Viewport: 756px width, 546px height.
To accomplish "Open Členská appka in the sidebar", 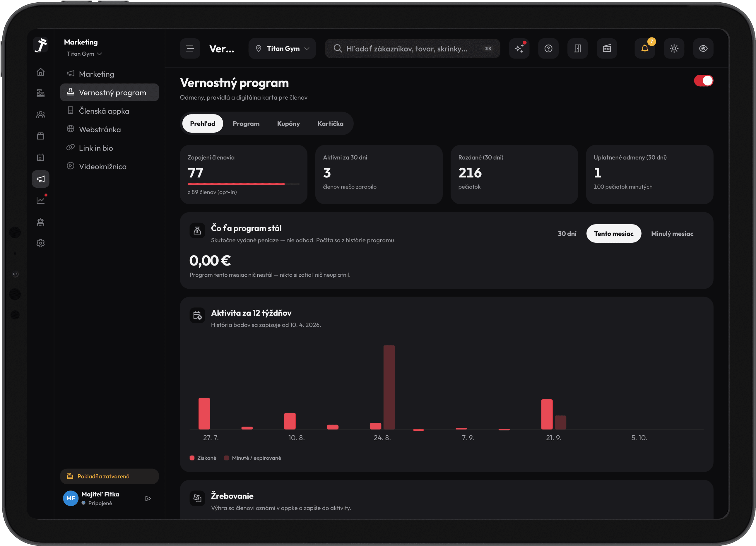I will pos(109,111).
